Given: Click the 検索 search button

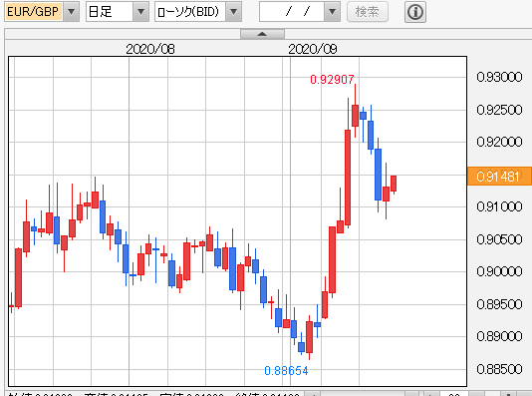Looking at the screenshot, I should pyautogui.click(x=368, y=12).
